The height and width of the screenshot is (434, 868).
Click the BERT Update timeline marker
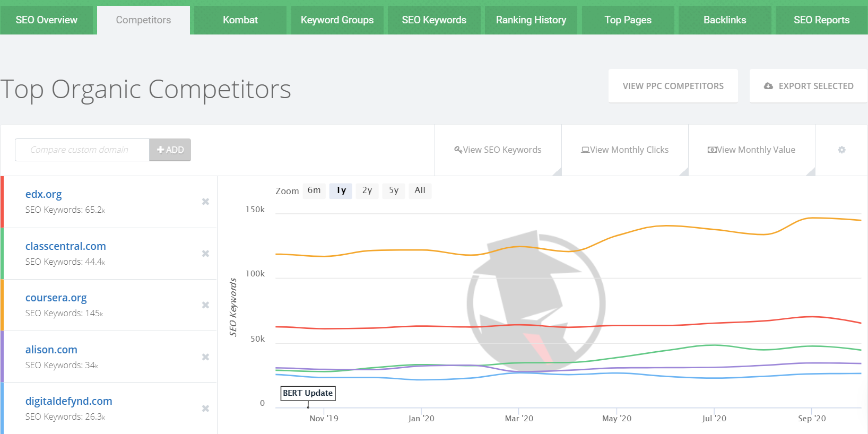pyautogui.click(x=308, y=393)
